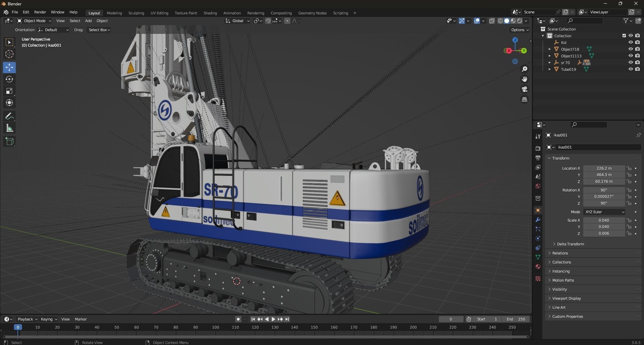
Task: Uncheck Collection exclude checkbox
Action: [624, 36]
